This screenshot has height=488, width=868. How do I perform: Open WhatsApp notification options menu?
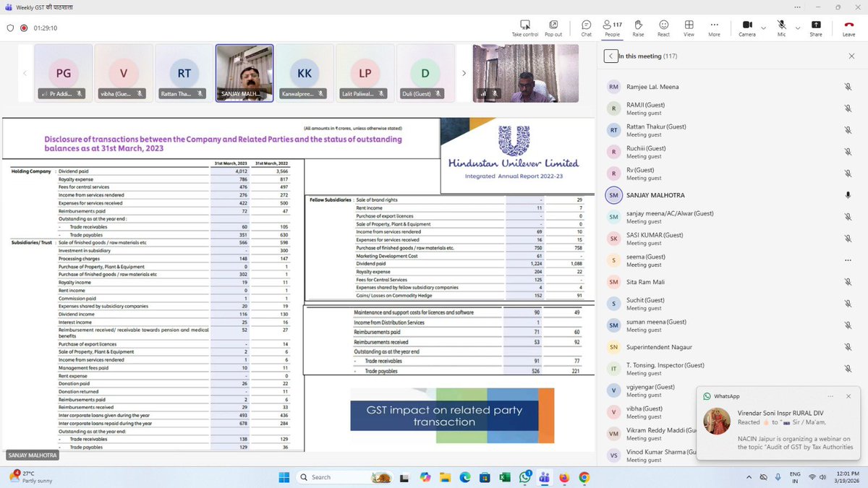coord(831,396)
